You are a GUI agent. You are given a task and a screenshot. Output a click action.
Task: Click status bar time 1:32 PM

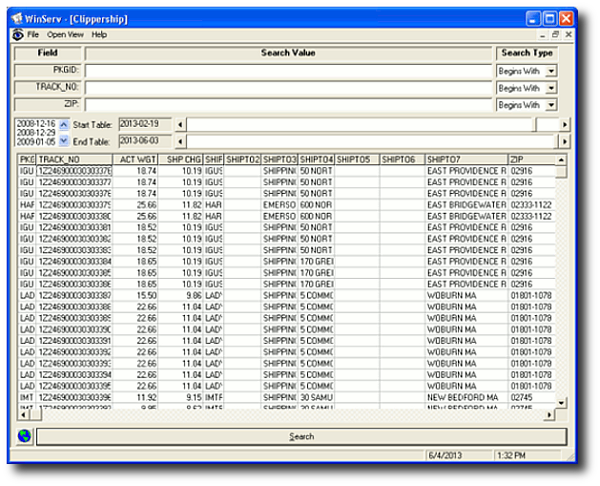point(511,455)
